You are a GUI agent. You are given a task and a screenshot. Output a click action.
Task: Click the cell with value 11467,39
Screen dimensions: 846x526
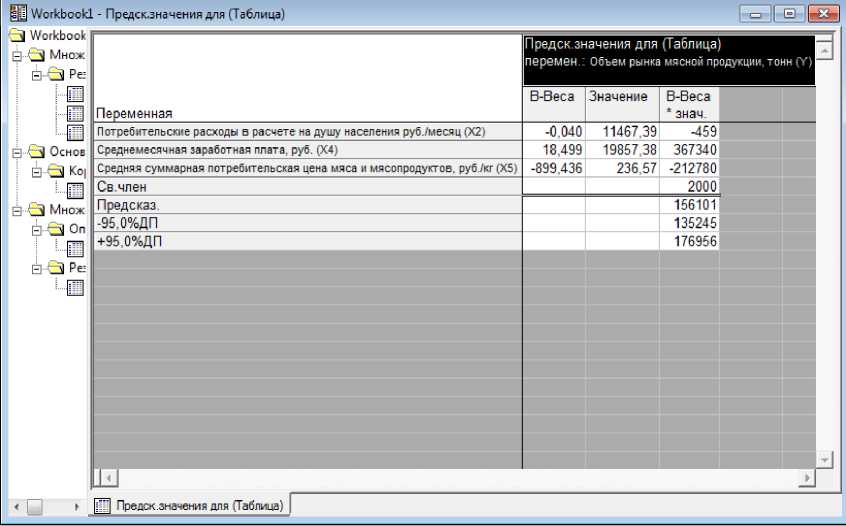click(x=622, y=132)
